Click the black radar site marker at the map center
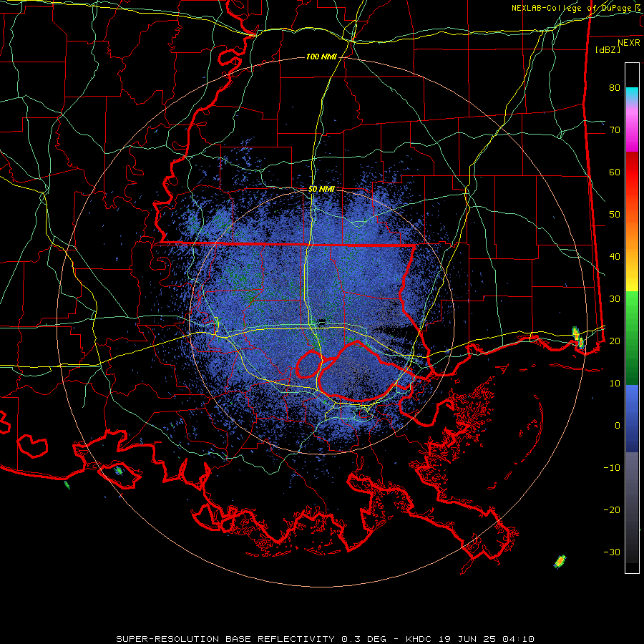Screen dimensions: 644x644 pyautogui.click(x=322, y=321)
